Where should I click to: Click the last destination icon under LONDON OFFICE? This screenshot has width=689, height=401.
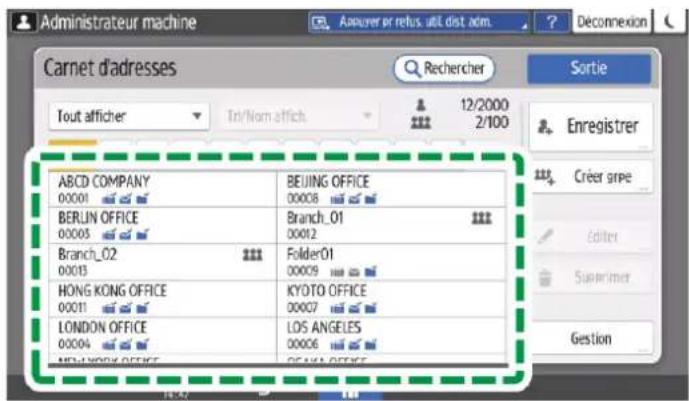(142, 345)
